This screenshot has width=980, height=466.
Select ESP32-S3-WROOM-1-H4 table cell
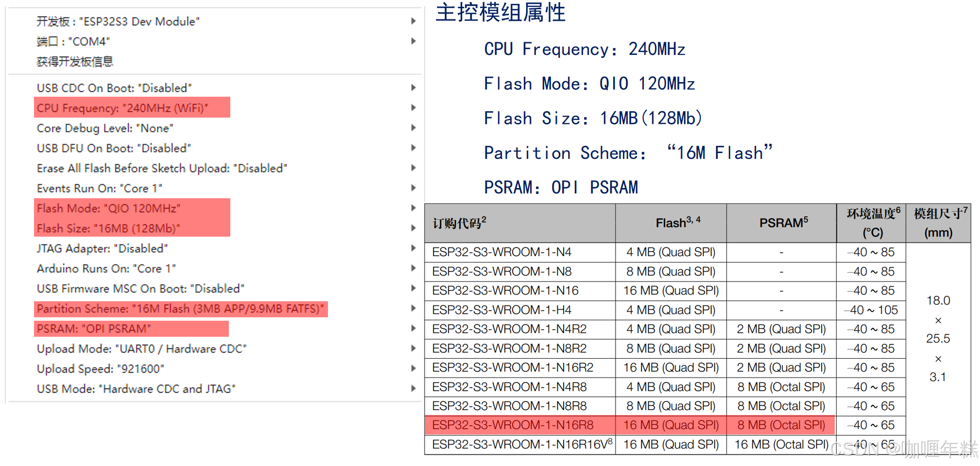pos(520,310)
